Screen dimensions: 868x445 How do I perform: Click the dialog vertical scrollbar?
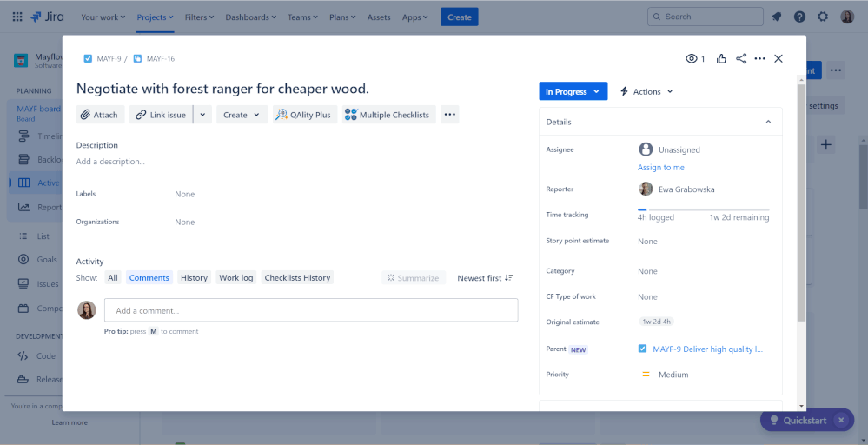point(801,202)
